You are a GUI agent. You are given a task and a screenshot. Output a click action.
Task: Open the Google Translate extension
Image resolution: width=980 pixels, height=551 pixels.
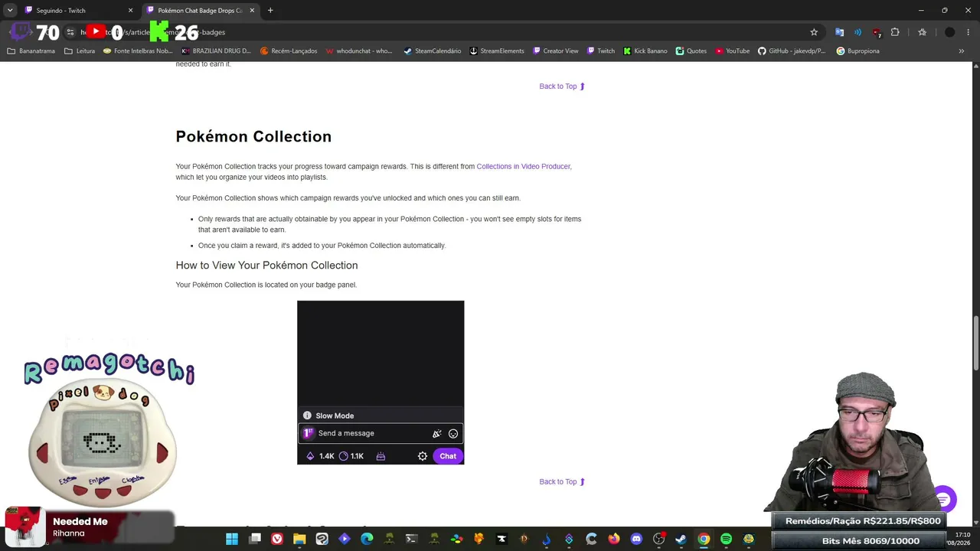(840, 32)
